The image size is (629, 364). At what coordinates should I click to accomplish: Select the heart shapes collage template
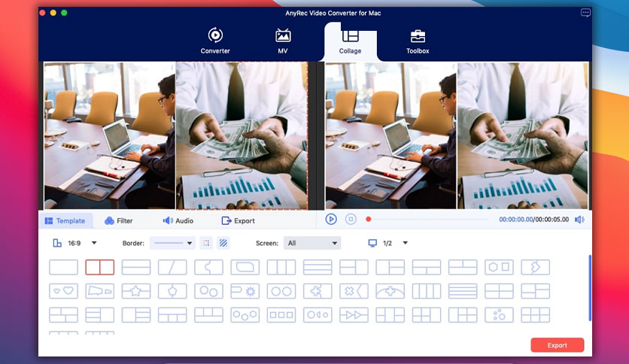63,291
